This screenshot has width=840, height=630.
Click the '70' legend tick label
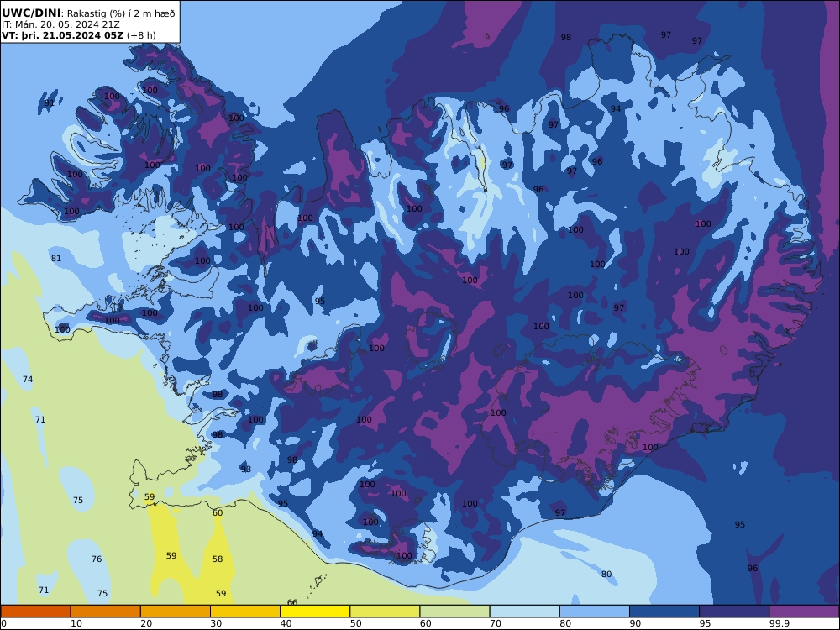tap(496, 623)
